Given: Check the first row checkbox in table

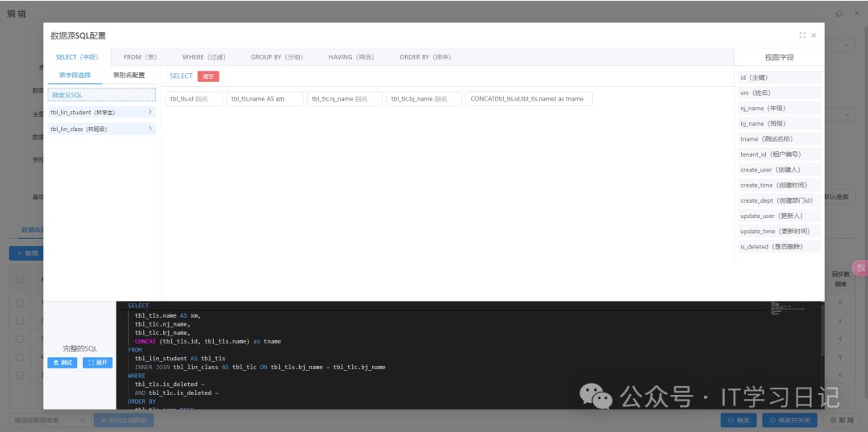Looking at the screenshot, I should point(20,303).
